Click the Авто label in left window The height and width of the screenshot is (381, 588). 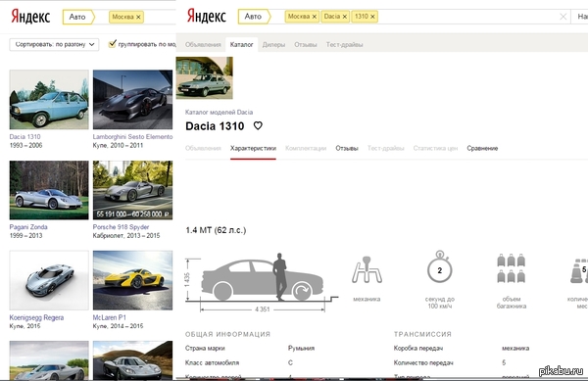pos(77,17)
